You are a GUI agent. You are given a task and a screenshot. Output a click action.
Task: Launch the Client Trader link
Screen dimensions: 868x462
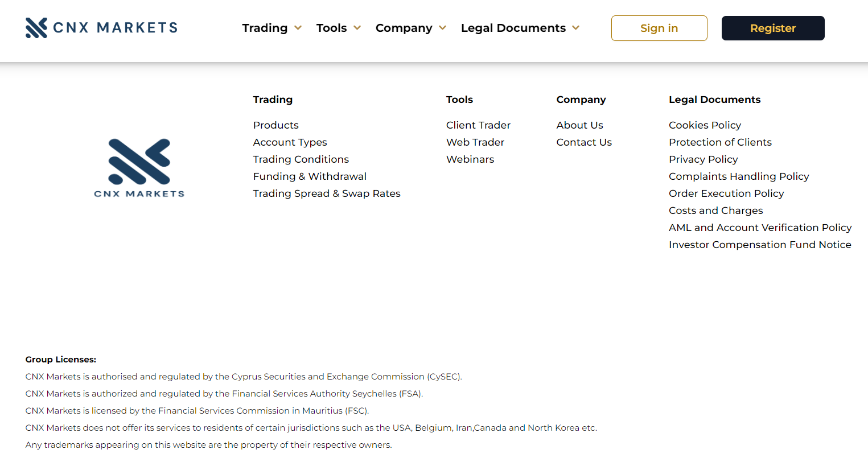[478, 125]
